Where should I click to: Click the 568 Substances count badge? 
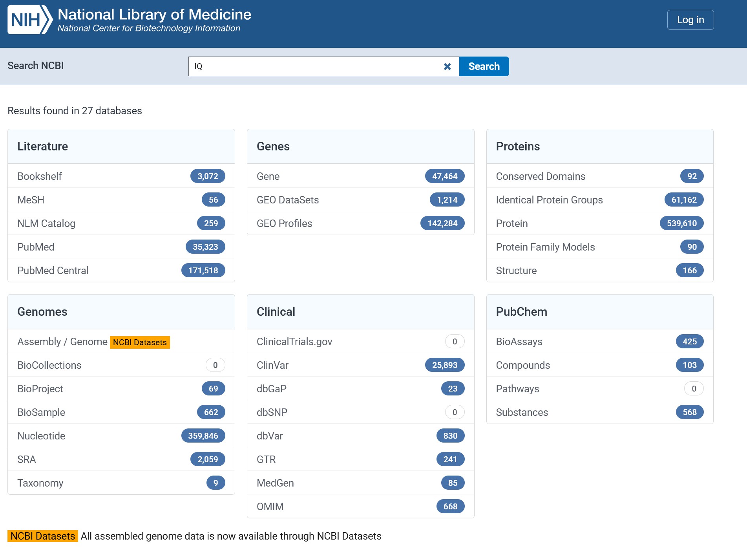click(x=690, y=412)
